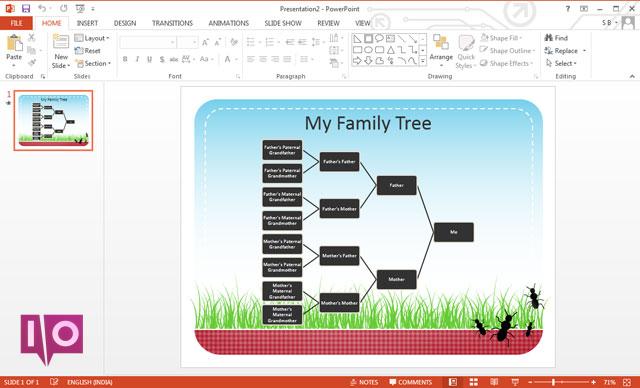Click COMMENTS in the status bar
The height and width of the screenshot is (388, 640).
pos(411,382)
